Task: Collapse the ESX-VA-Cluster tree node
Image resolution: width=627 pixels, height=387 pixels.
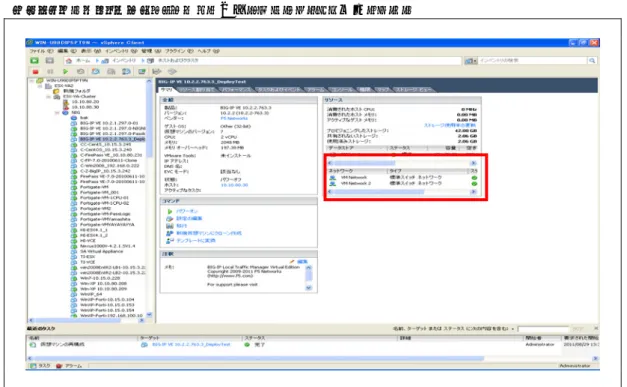Action: (x=48, y=96)
